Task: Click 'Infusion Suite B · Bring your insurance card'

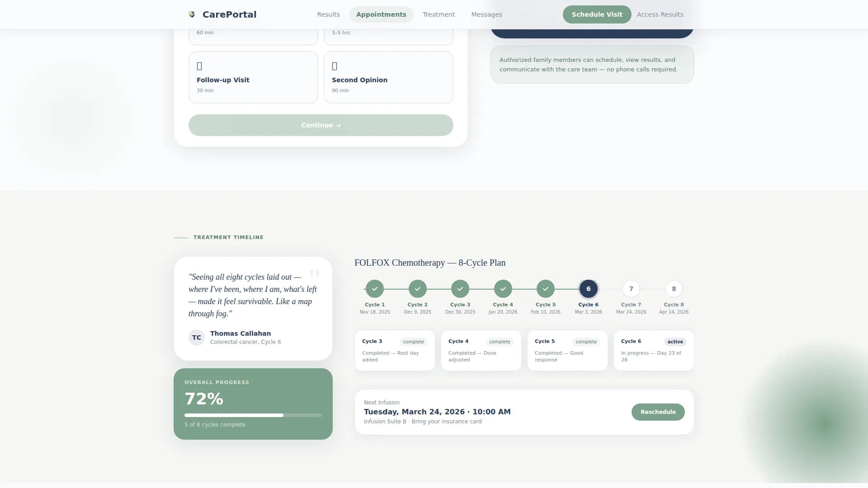Action: click(x=423, y=422)
